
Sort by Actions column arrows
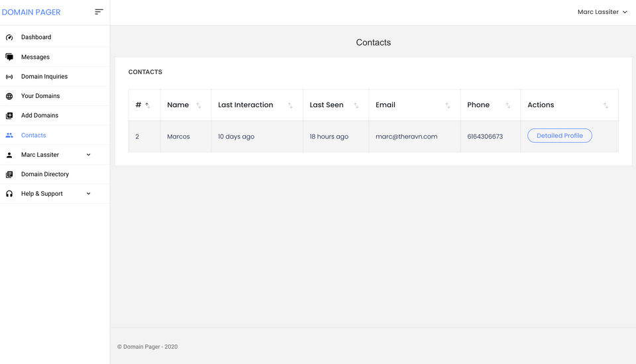point(605,105)
